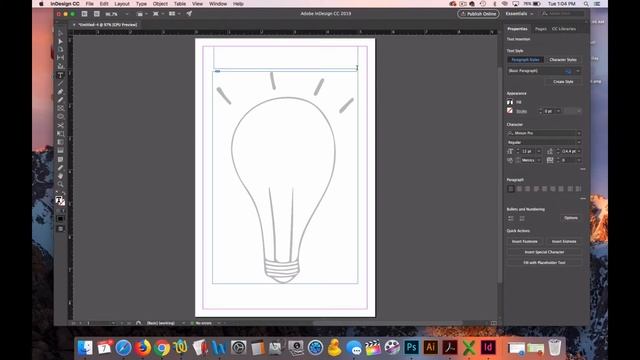Click the InDesign icon in the Dock

[x=488, y=347]
